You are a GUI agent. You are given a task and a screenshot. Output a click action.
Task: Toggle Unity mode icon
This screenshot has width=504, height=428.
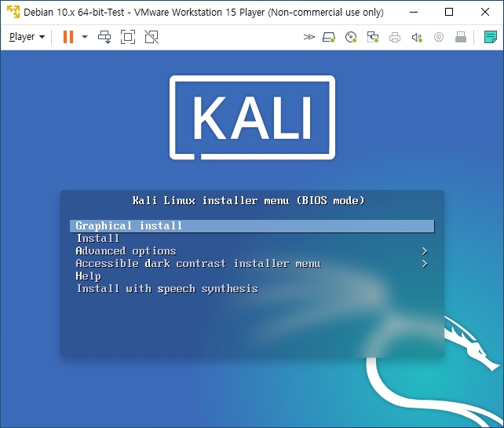pyautogui.click(x=152, y=37)
